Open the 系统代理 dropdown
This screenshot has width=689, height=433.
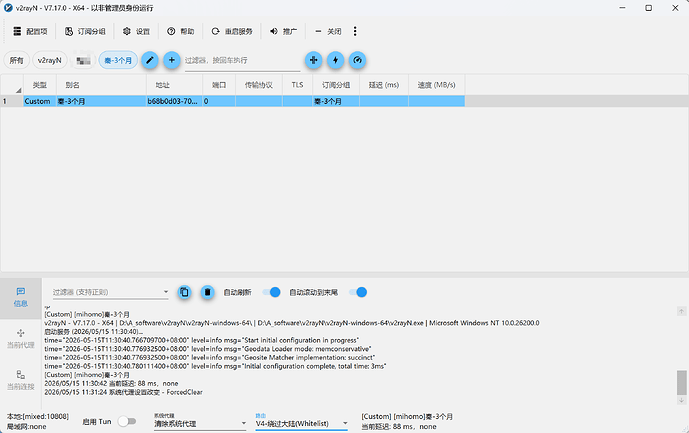(x=200, y=421)
